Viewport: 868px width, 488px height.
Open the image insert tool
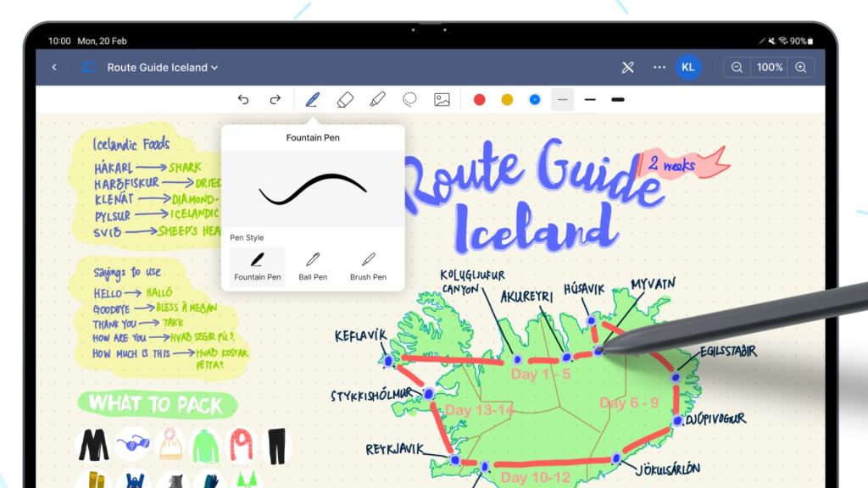point(442,100)
